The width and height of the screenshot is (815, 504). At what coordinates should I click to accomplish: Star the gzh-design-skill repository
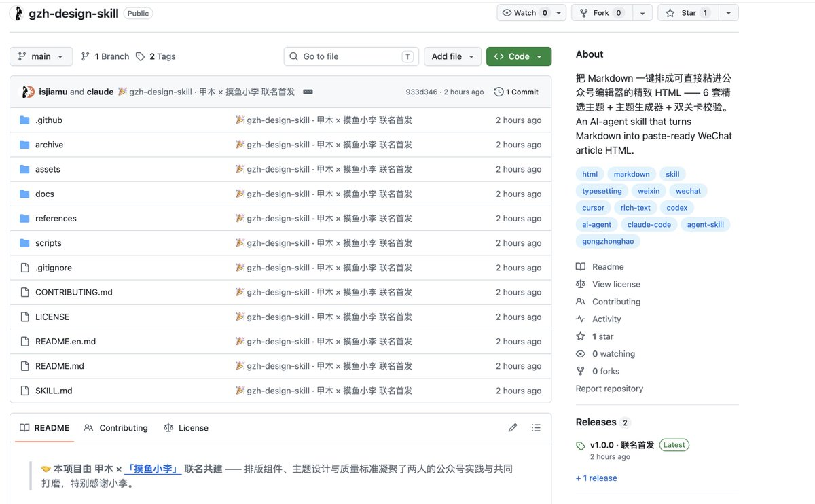coord(687,13)
